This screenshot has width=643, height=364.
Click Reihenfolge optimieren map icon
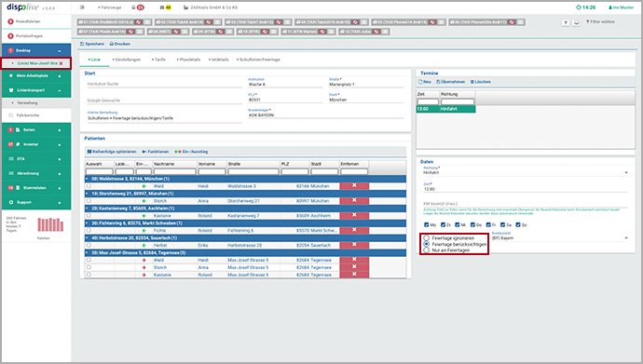[89, 152]
